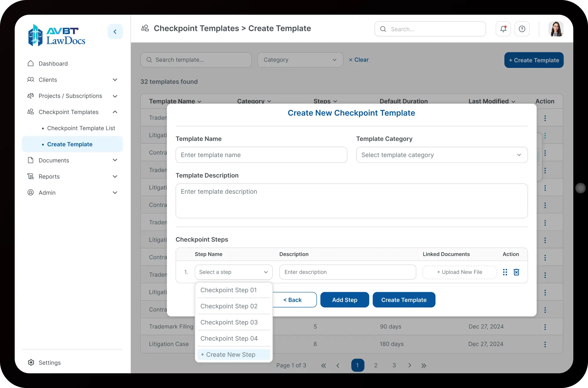This screenshot has height=388, width=588.
Task: Expand Projects / Subscriptions menu
Action: [115, 96]
